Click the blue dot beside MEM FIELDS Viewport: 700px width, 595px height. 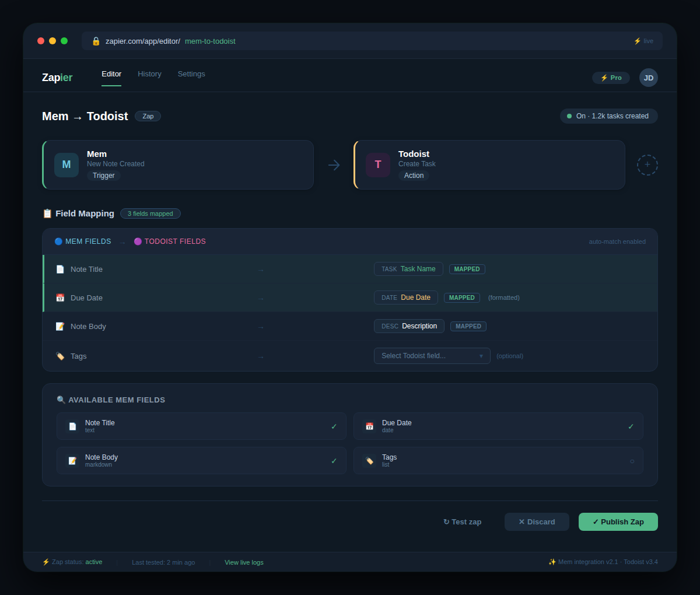point(58,242)
